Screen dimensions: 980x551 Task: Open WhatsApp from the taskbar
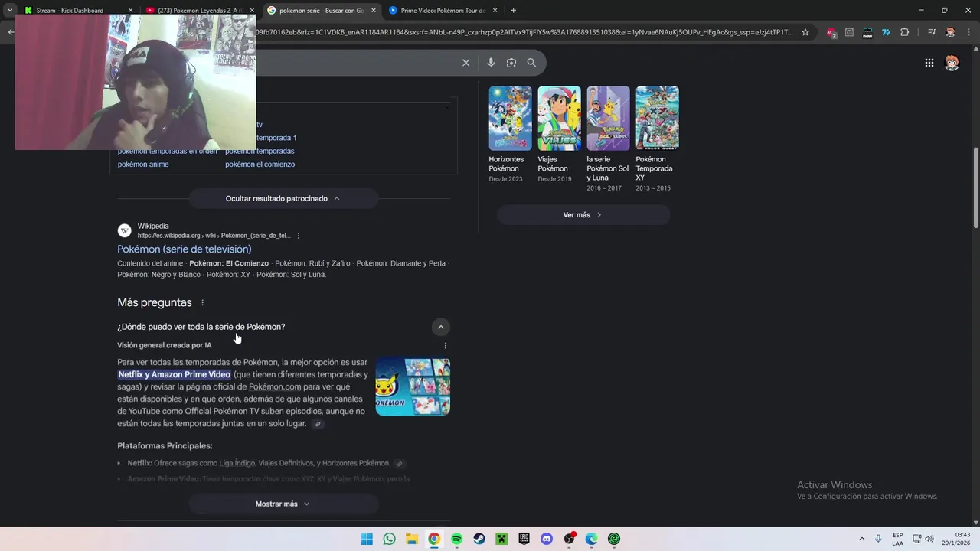pos(389,539)
